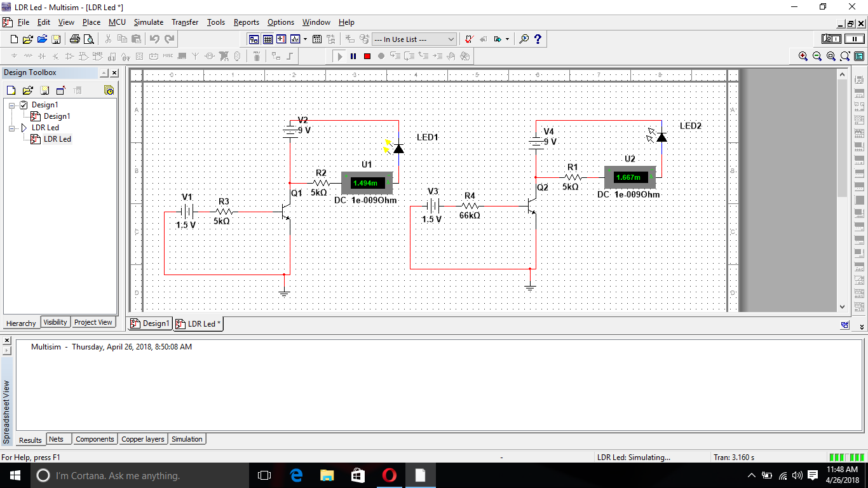
Task: Run the Electrical Rules Check icon
Action: click(469, 39)
